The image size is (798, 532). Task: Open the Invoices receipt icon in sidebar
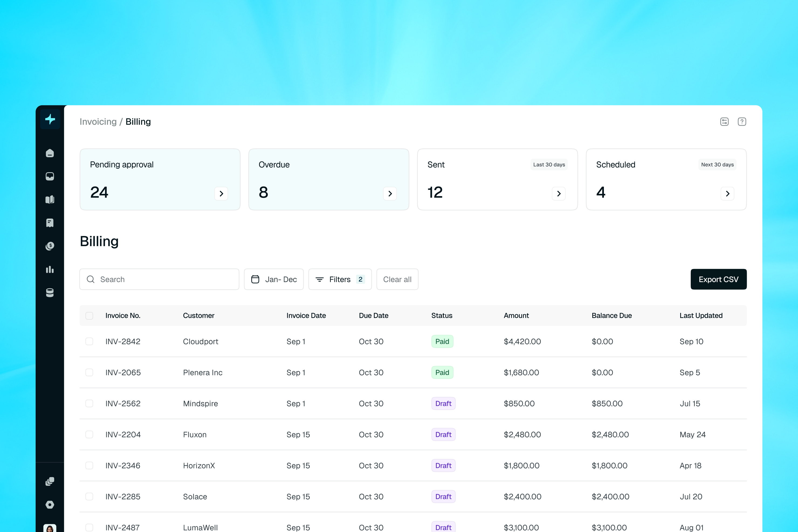[x=50, y=223]
